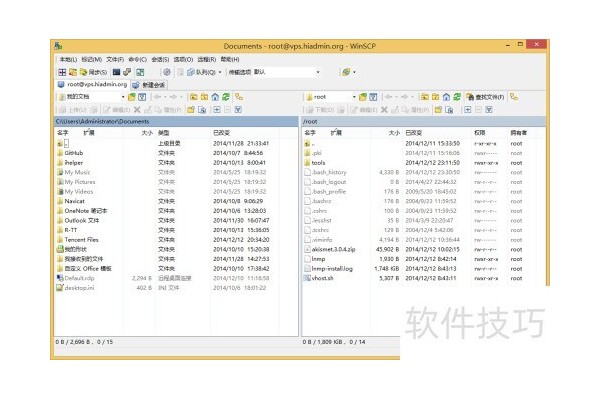Go to root directory in local panel
This screenshot has width=600, height=400.
pyautogui.click(x=204, y=97)
